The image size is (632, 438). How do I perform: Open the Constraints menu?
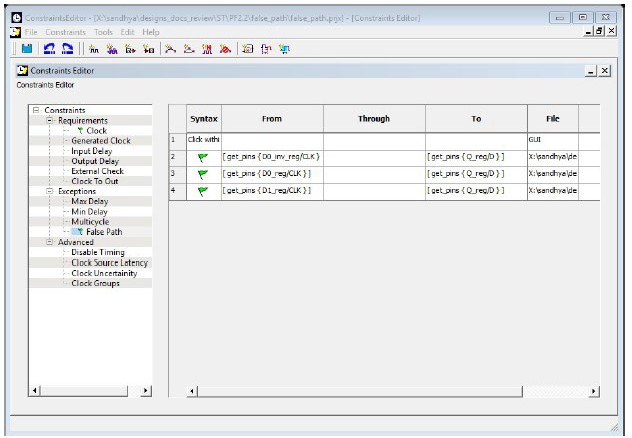click(66, 32)
